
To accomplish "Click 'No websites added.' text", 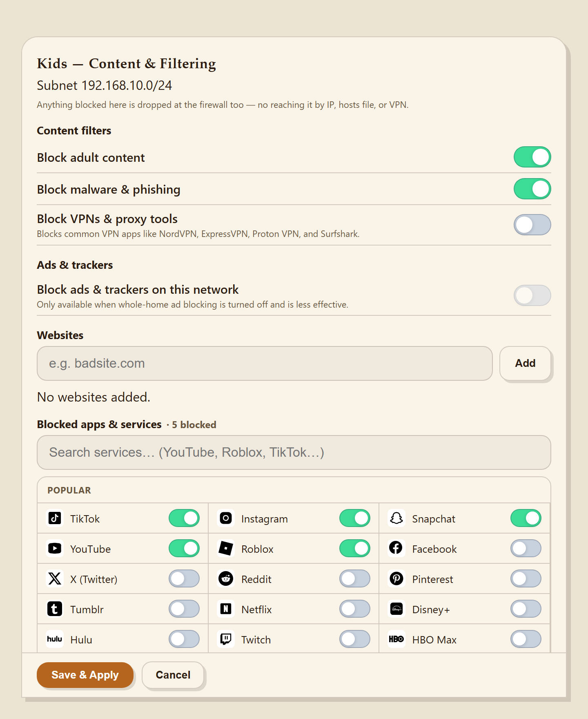I will [x=94, y=397].
